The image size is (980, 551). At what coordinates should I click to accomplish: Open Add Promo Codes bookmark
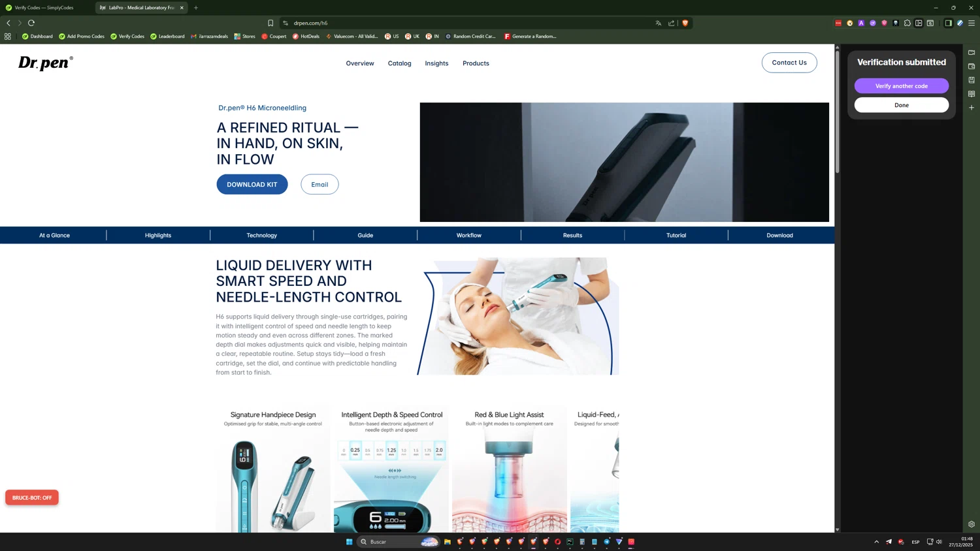coord(82,37)
